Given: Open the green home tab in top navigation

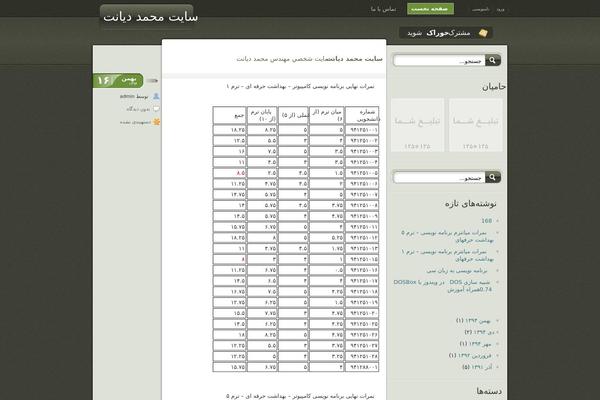Looking at the screenshot, I should pos(430,9).
